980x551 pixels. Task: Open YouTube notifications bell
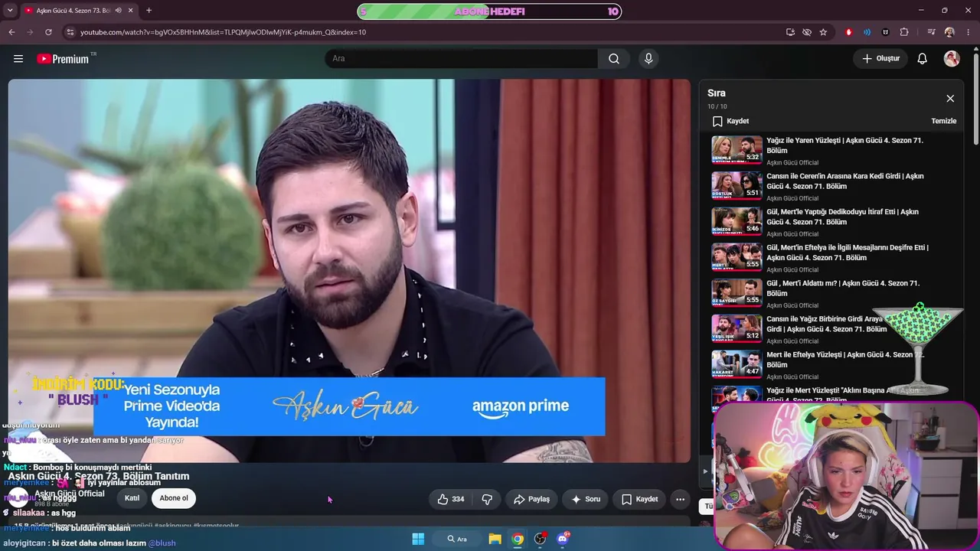pyautogui.click(x=923, y=59)
